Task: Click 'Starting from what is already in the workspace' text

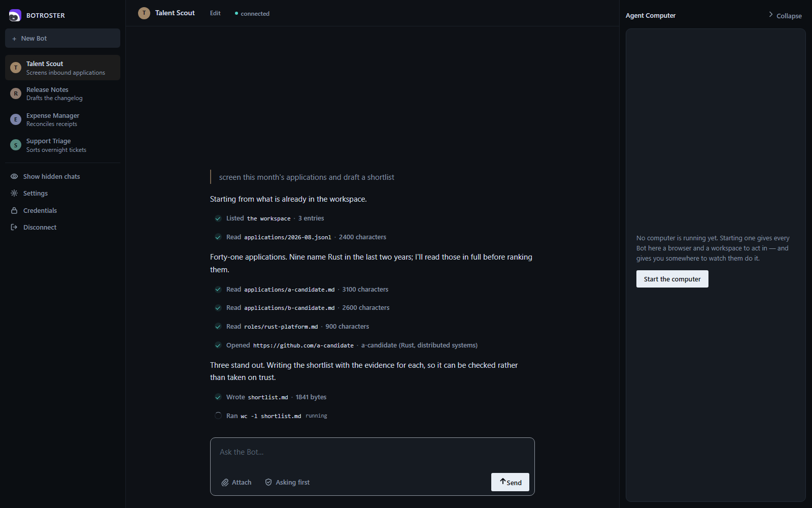Action: [x=288, y=199]
